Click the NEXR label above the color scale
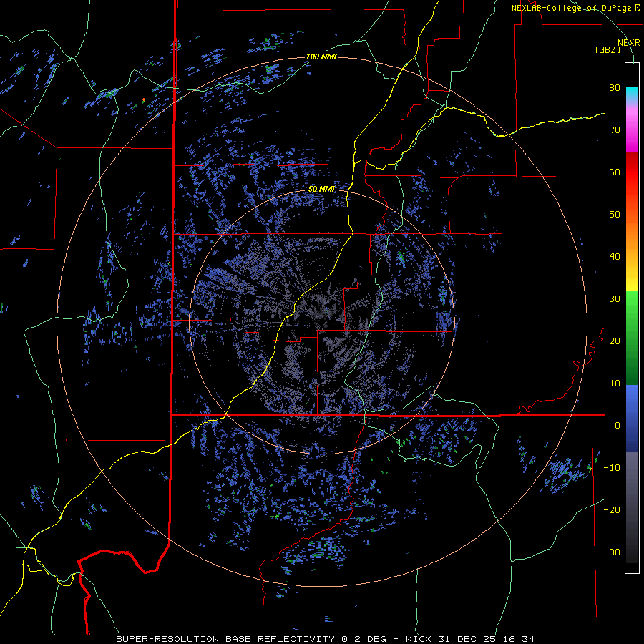Screen dimensions: 644x644 [x=629, y=43]
